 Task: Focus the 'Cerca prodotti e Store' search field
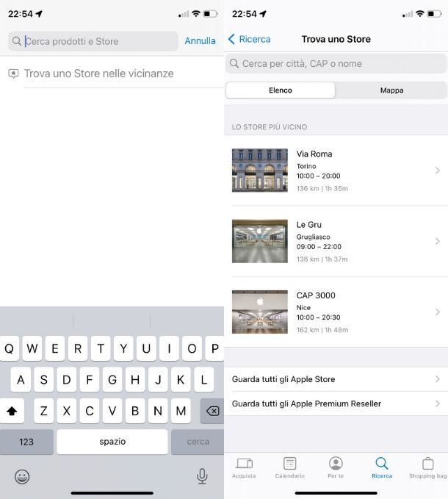(x=93, y=41)
